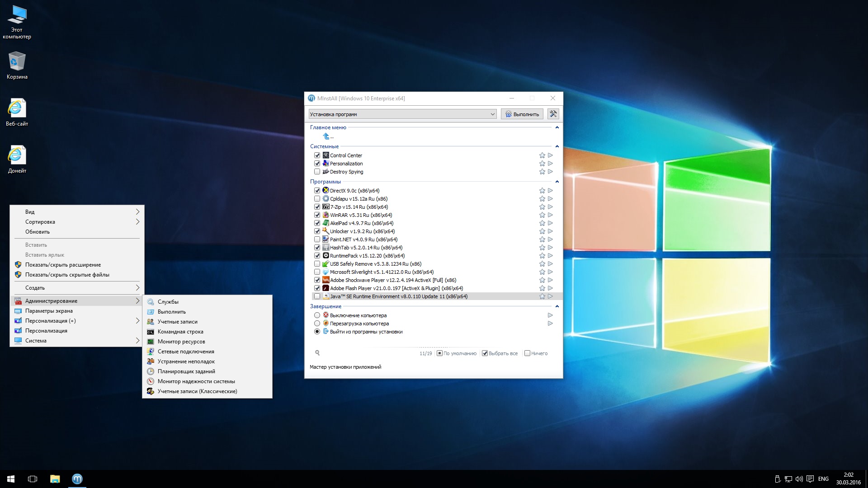Screen dimensions: 868x488
Task: Open the Установка программ dropdown
Action: (402, 114)
